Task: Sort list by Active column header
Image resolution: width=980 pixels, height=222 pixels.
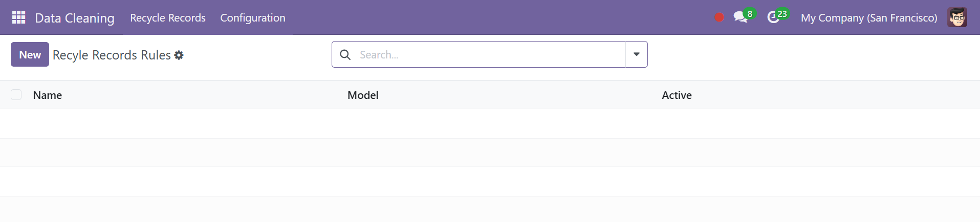Action: (x=677, y=95)
